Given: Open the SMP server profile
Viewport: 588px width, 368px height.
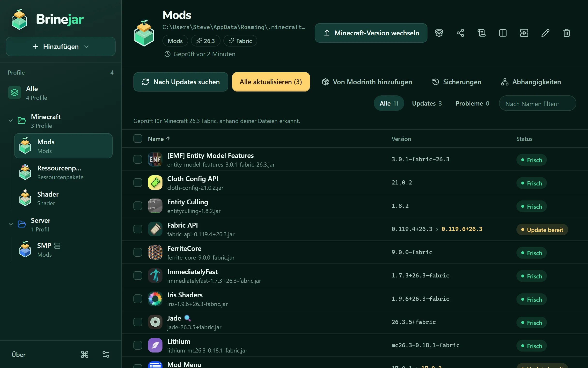Looking at the screenshot, I should coord(63,250).
